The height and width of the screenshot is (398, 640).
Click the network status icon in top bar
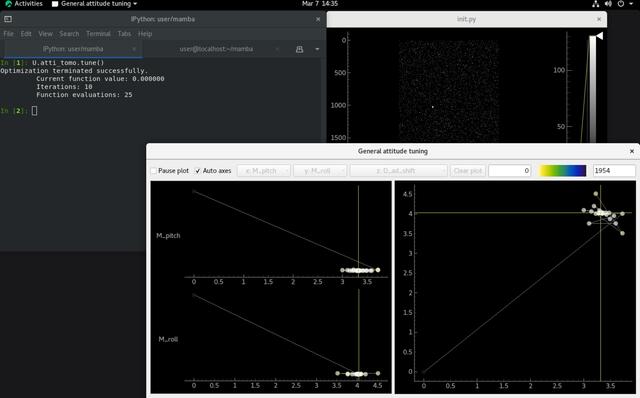(596, 4)
